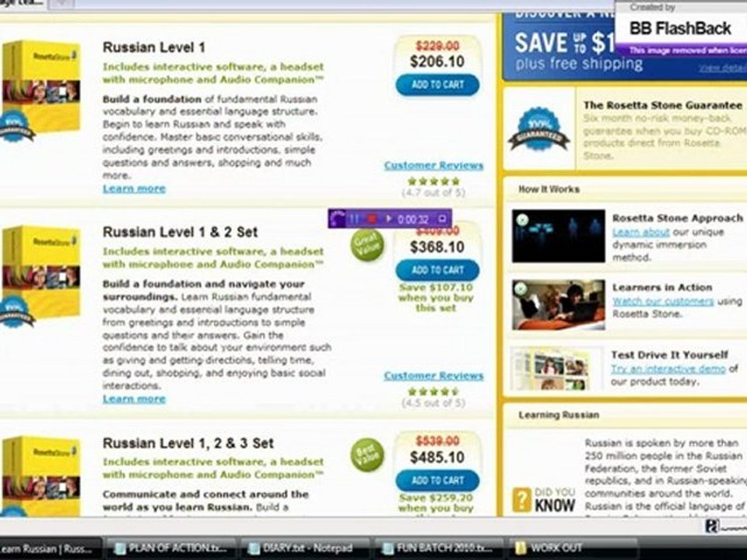The height and width of the screenshot is (560, 747).
Task: Click the Guaranteed ribbon on Level 1 & 2 box
Action: (x=16, y=313)
